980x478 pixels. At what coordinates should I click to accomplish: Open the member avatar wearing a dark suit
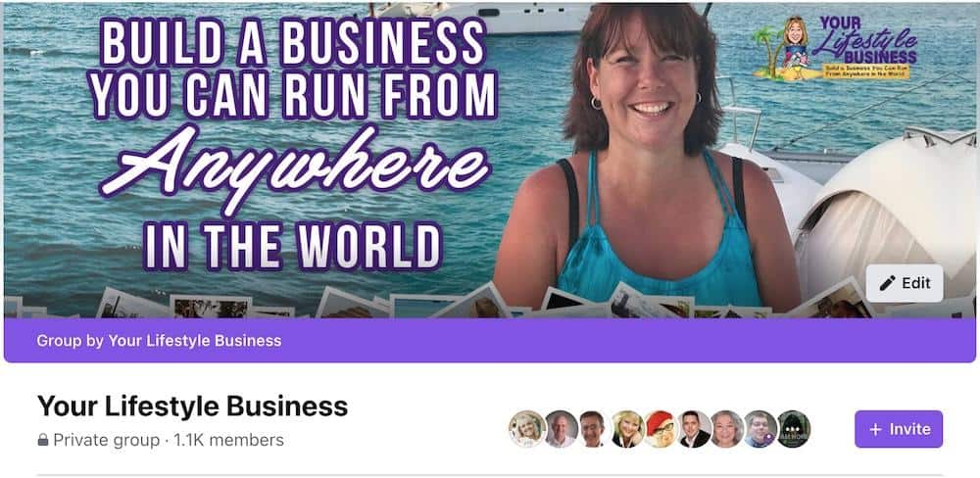pyautogui.click(x=694, y=429)
